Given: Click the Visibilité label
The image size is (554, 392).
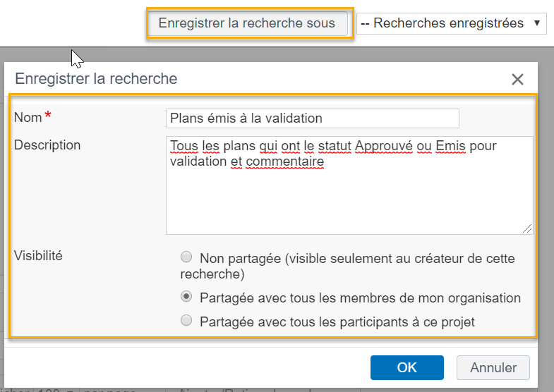Looking at the screenshot, I should (x=38, y=255).
